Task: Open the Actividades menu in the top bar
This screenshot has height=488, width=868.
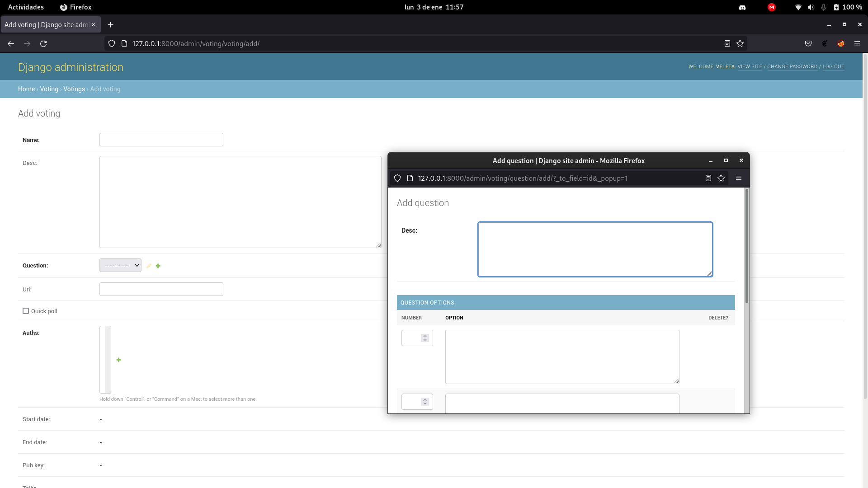Action: click(26, 7)
